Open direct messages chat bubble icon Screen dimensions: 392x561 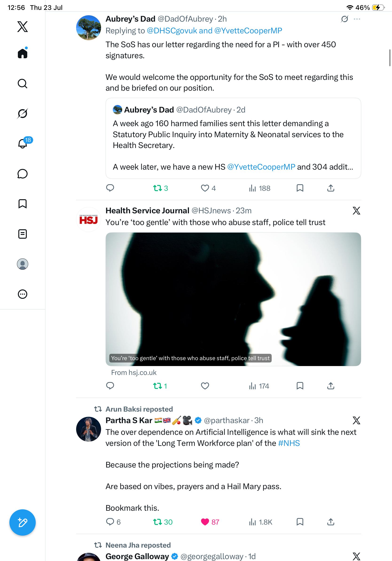23,174
